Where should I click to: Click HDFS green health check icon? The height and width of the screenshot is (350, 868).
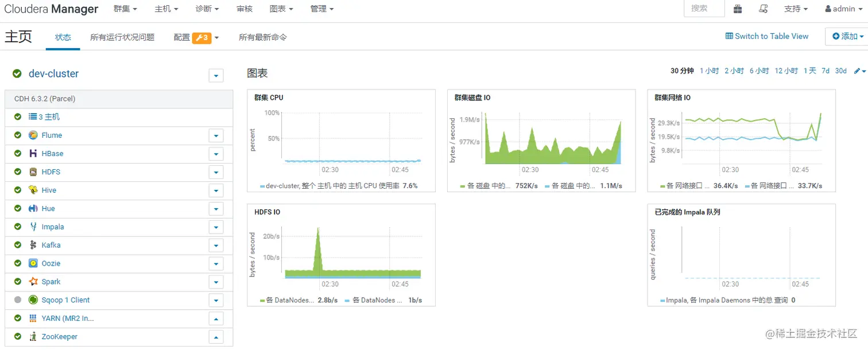(18, 172)
